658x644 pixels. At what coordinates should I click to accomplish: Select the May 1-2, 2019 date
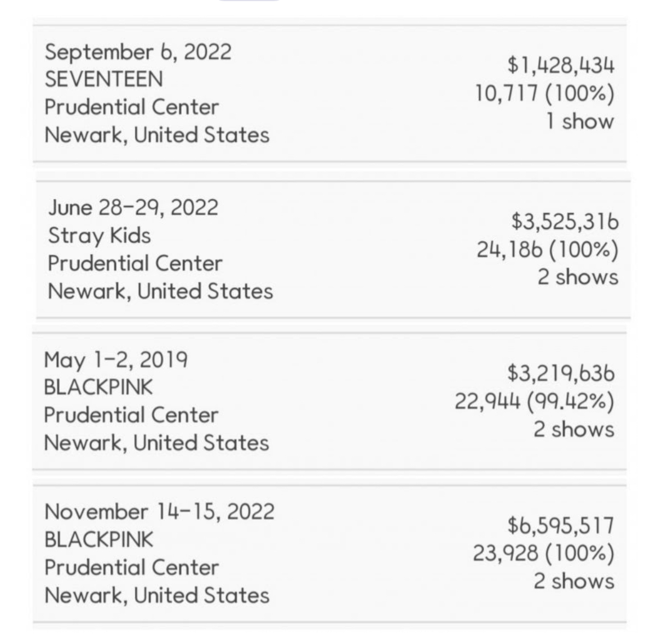click(x=116, y=359)
